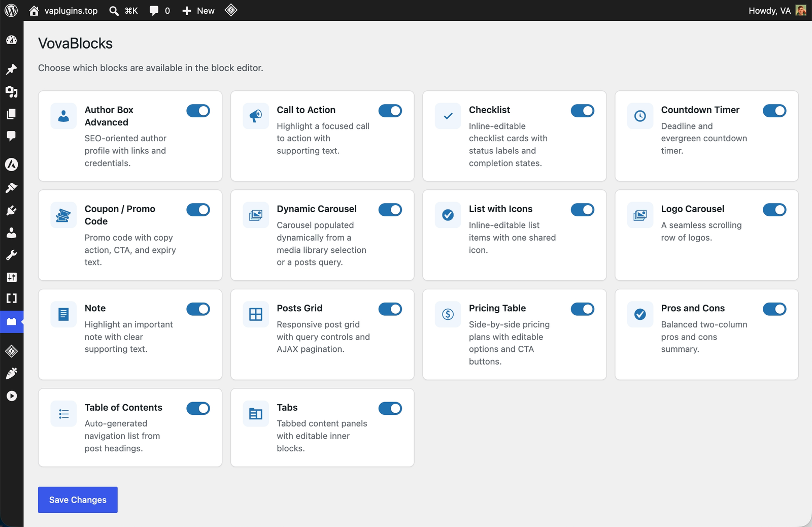Open the Users sidebar icon
Viewport: 812px width, 527px height.
[12, 233]
